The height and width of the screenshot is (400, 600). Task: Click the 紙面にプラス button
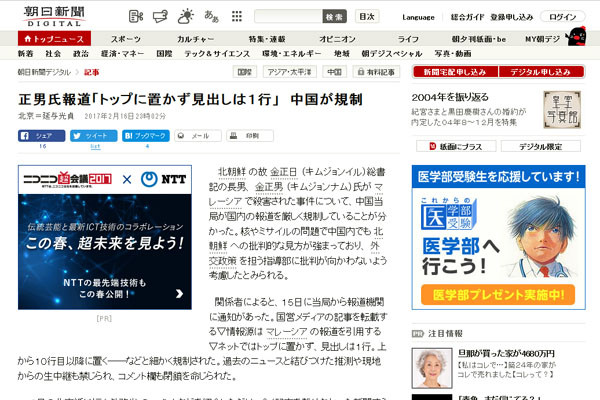[456, 146]
